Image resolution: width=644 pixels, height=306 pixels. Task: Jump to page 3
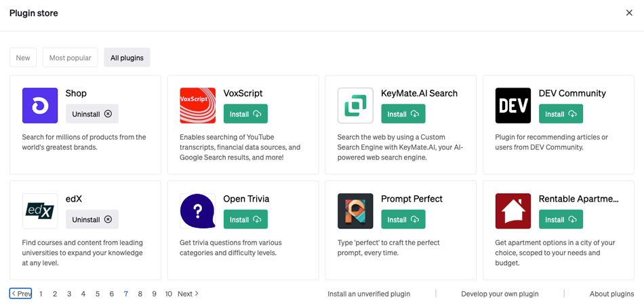(x=69, y=294)
